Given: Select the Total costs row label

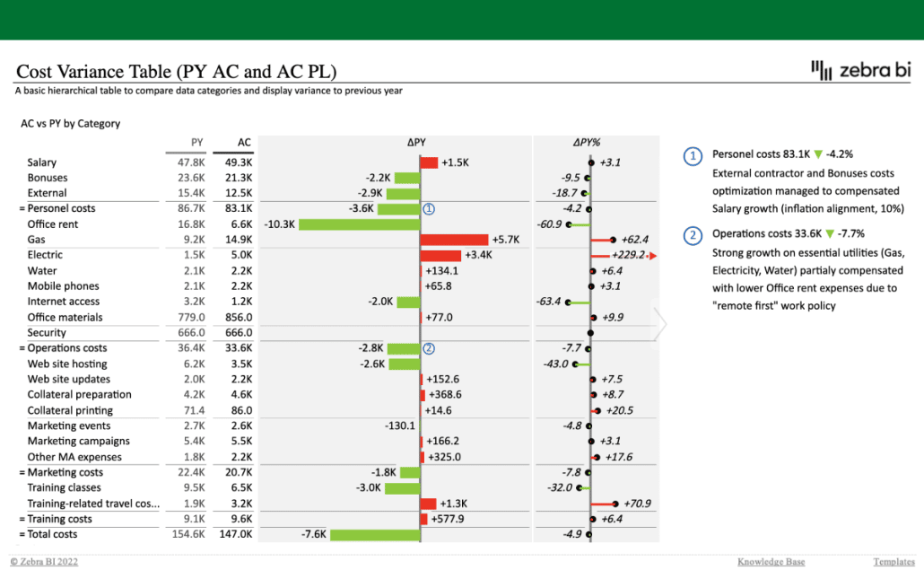Looking at the screenshot, I should [54, 534].
